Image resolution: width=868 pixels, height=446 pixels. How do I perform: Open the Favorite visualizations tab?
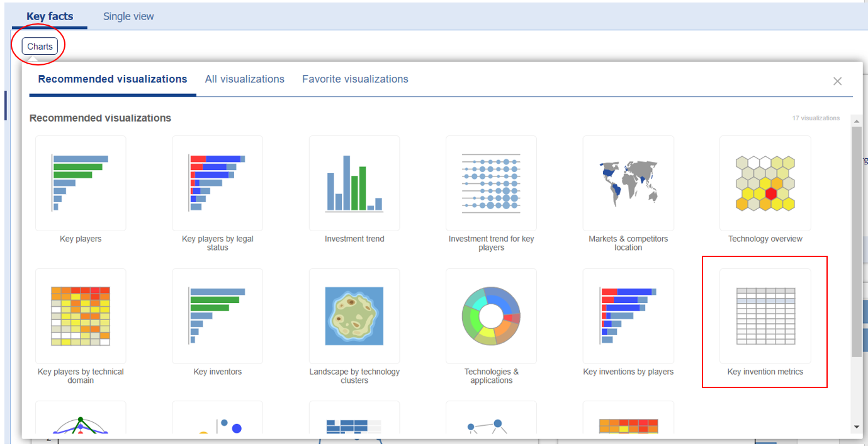pyautogui.click(x=355, y=79)
